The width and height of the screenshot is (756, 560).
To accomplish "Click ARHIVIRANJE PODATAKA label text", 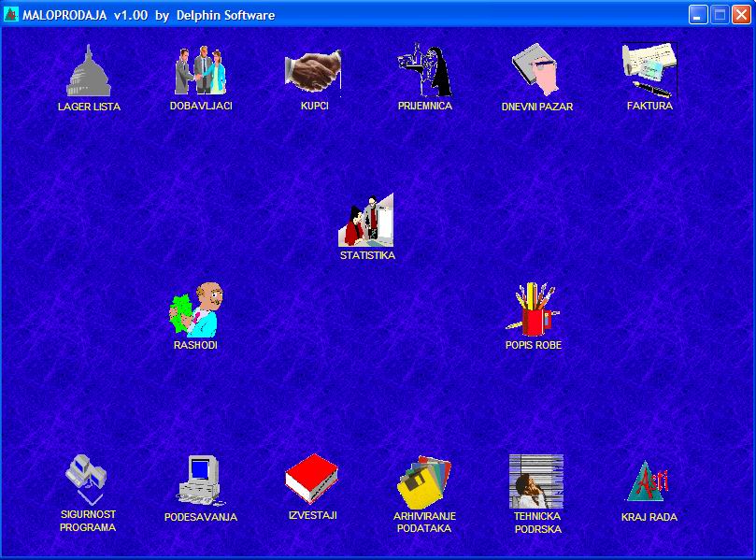I will (x=424, y=523).
